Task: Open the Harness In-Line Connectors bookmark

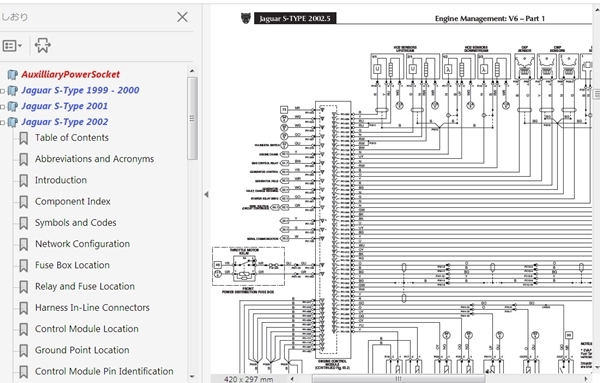Action: click(x=92, y=308)
